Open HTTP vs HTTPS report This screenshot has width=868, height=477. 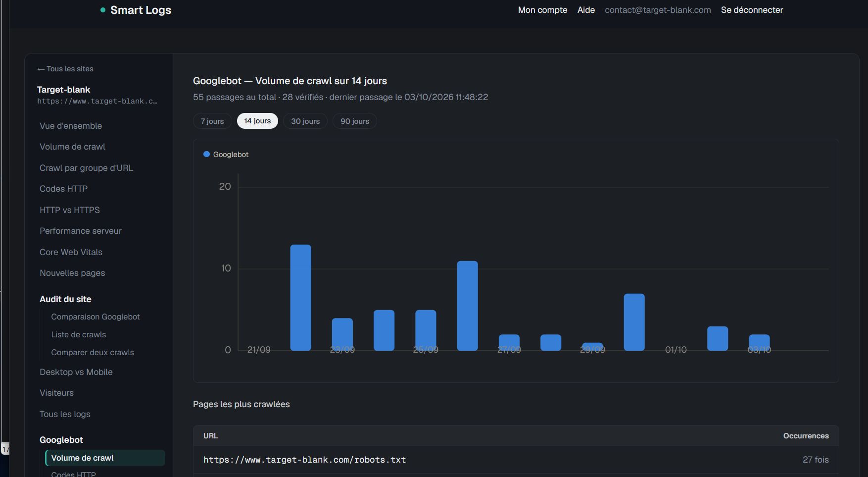(x=69, y=210)
